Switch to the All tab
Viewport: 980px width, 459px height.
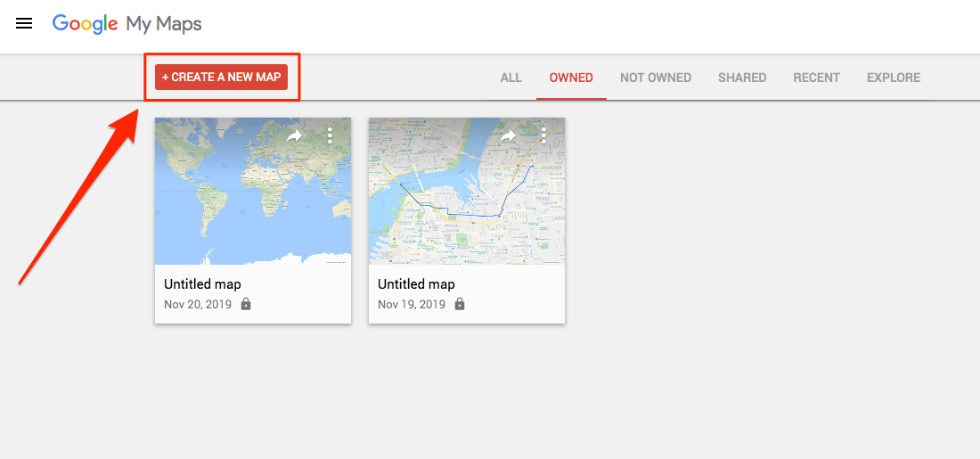[510, 78]
